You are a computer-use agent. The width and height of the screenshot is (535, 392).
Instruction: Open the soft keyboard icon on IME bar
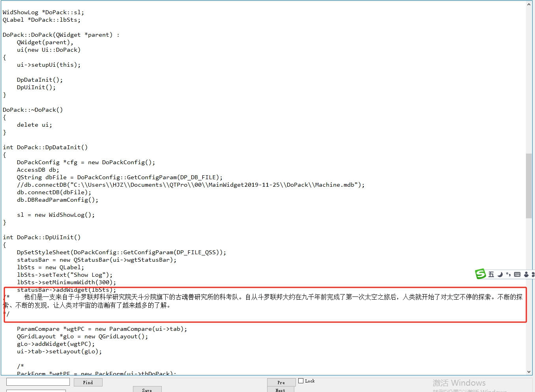pos(517,274)
